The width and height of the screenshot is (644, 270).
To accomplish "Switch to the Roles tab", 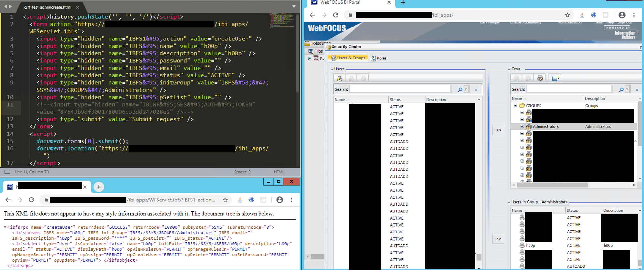I will (378, 58).
